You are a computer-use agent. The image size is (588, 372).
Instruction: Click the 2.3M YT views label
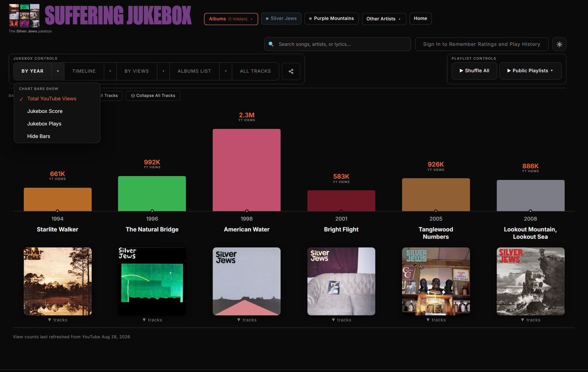[x=247, y=116]
